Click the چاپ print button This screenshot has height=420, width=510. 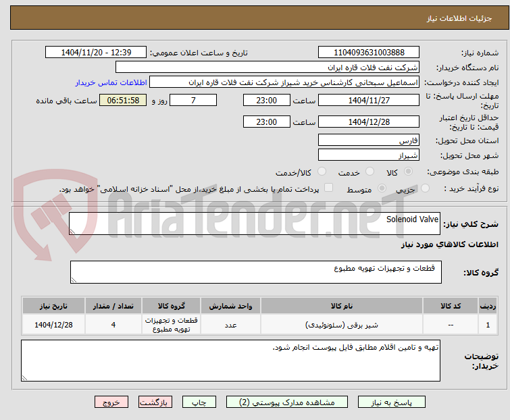199,402
